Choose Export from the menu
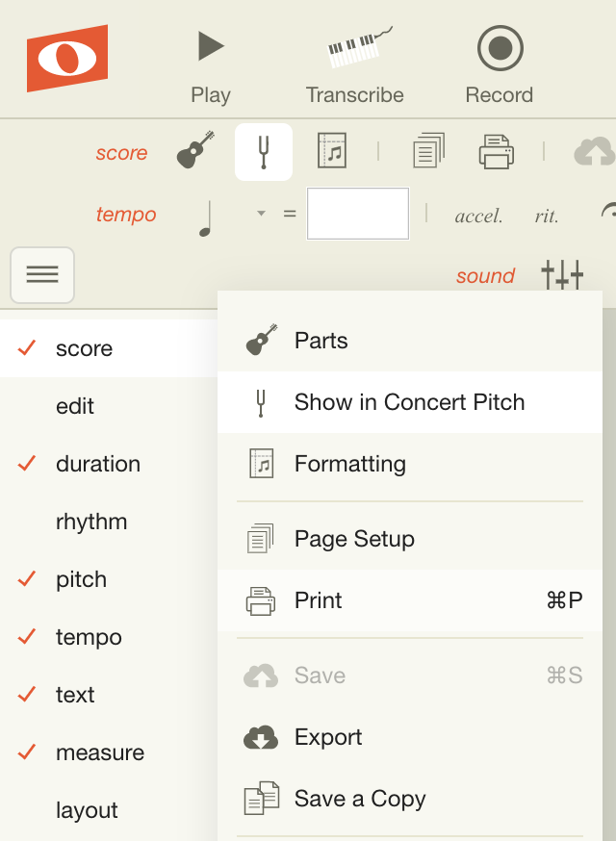616x841 pixels. point(328,737)
